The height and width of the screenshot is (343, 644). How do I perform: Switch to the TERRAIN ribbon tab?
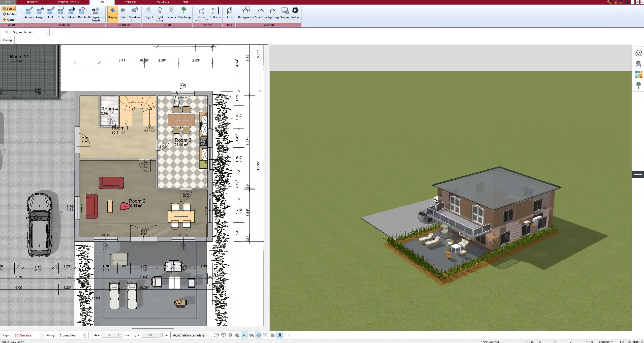130,2
